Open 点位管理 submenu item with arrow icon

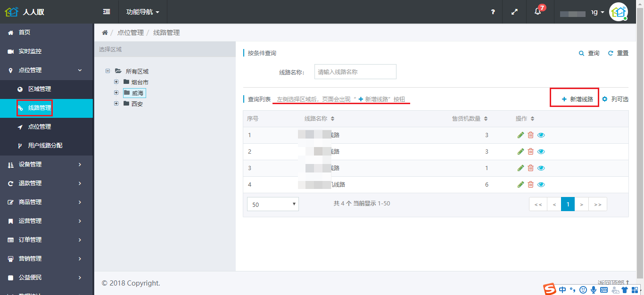click(46, 127)
